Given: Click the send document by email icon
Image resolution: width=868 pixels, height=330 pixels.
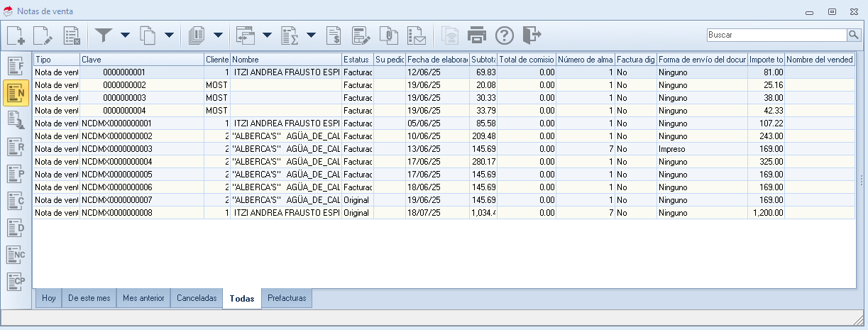Looking at the screenshot, I should (415, 35).
